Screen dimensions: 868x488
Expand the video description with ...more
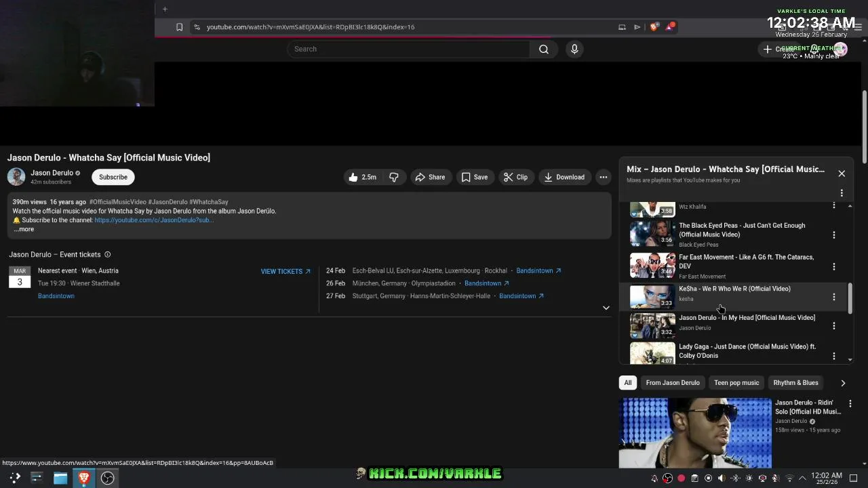click(24, 229)
